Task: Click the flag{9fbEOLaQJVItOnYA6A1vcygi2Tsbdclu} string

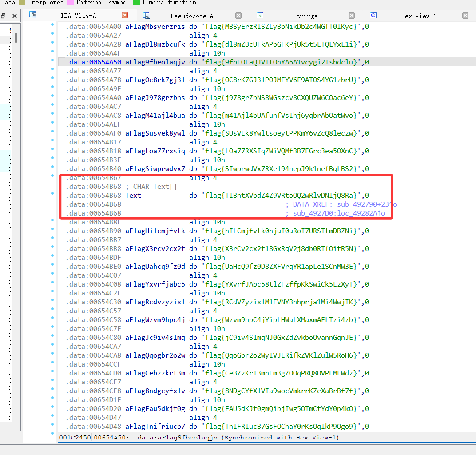Action: (x=282, y=62)
